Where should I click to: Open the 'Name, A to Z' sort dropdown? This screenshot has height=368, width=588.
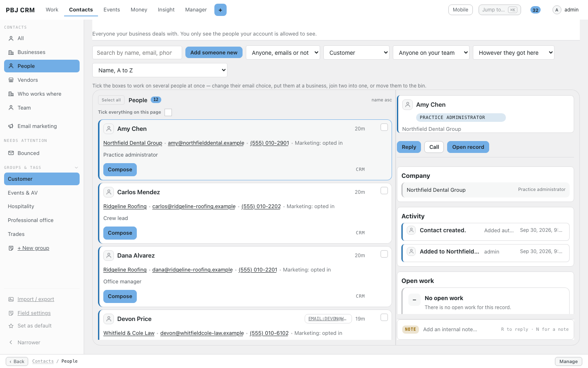pyautogui.click(x=160, y=70)
